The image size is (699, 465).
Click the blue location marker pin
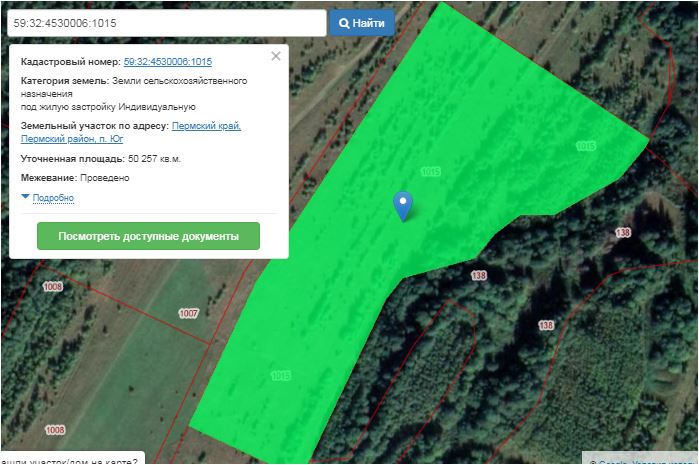(x=403, y=204)
